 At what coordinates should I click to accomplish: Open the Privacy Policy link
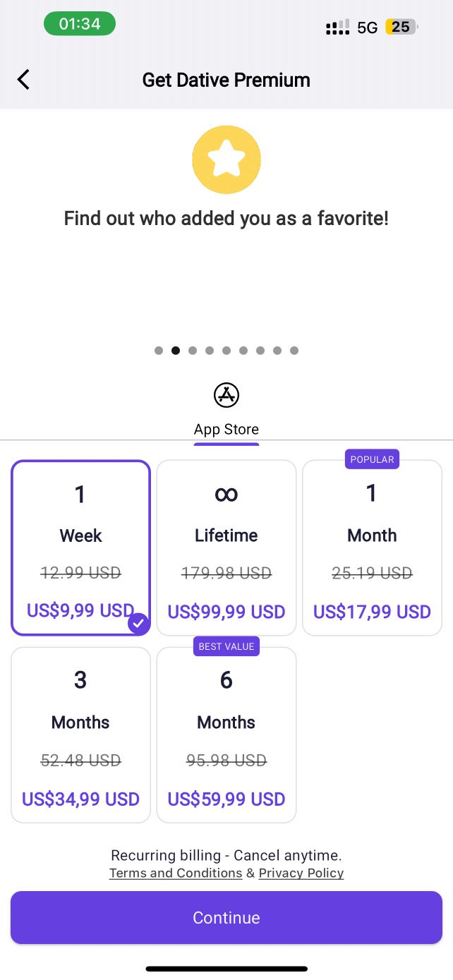pyautogui.click(x=301, y=873)
